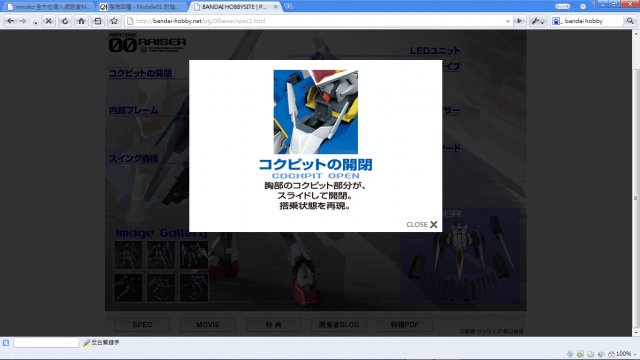Open the middle thumbnail in the bottom gallery row
The width and height of the screenshot is (640, 360).
click(x=161, y=288)
